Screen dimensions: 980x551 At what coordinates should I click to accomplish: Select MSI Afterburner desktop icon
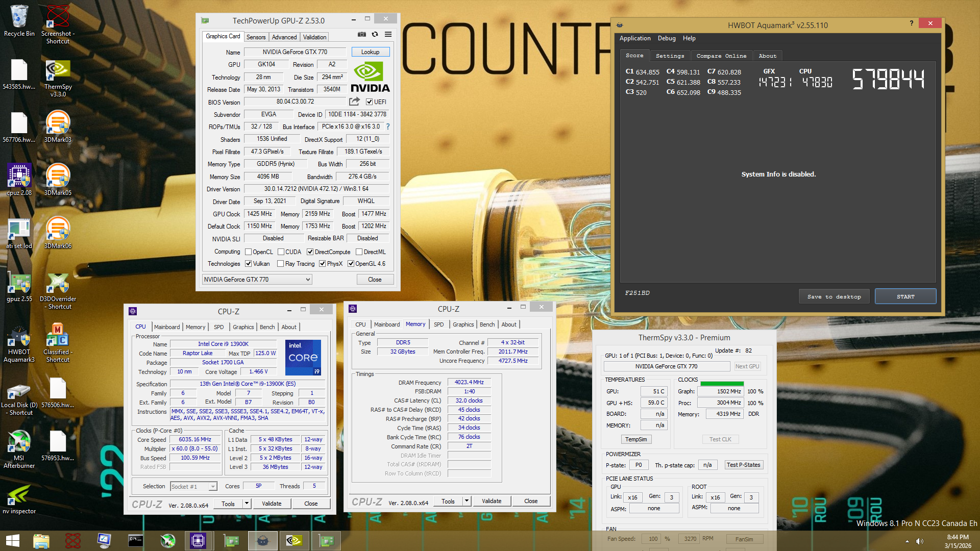tap(19, 449)
